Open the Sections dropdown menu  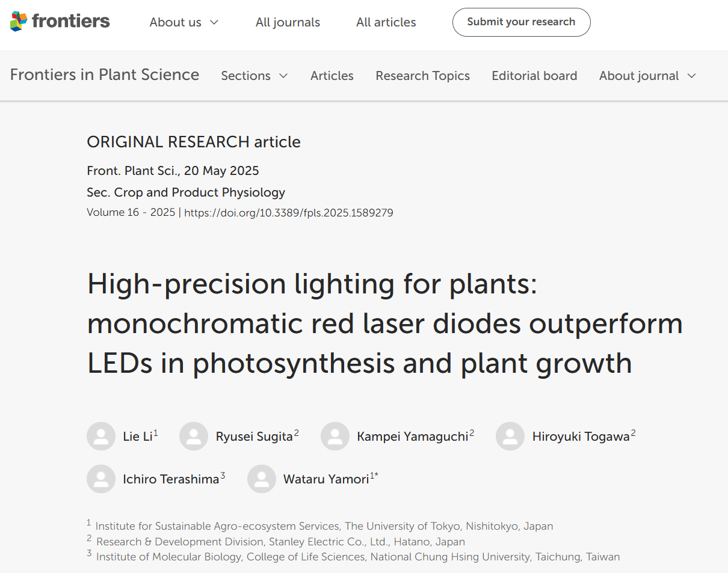[254, 76]
